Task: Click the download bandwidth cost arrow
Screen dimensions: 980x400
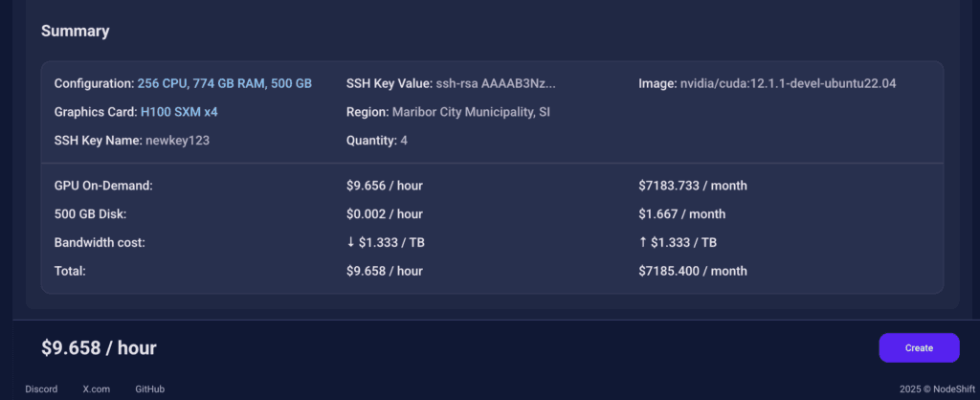Action: pos(350,243)
